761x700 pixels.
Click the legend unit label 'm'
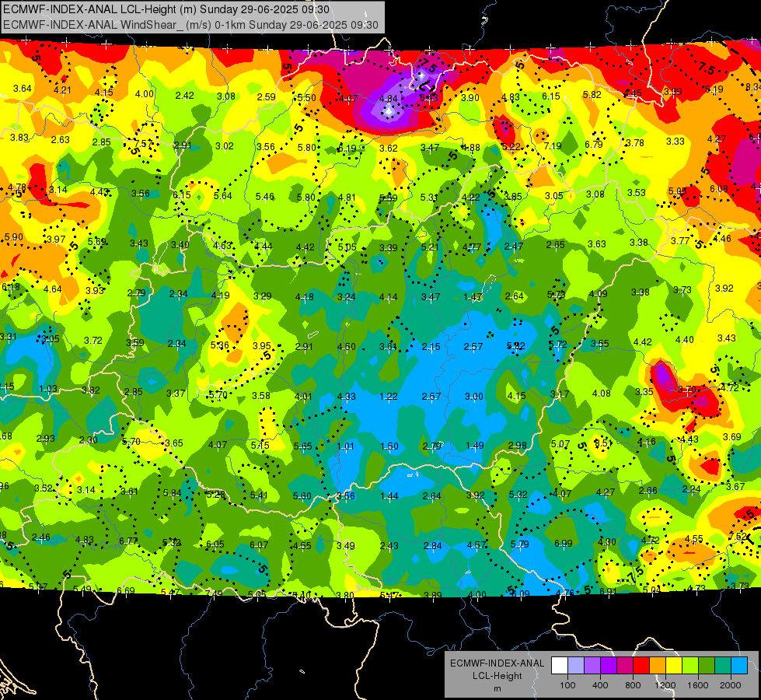(497, 688)
